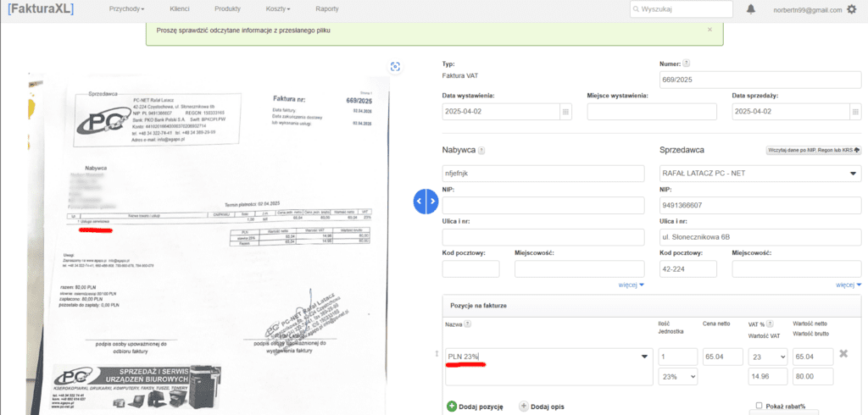Click the blue panel splitter handle

[x=426, y=201]
